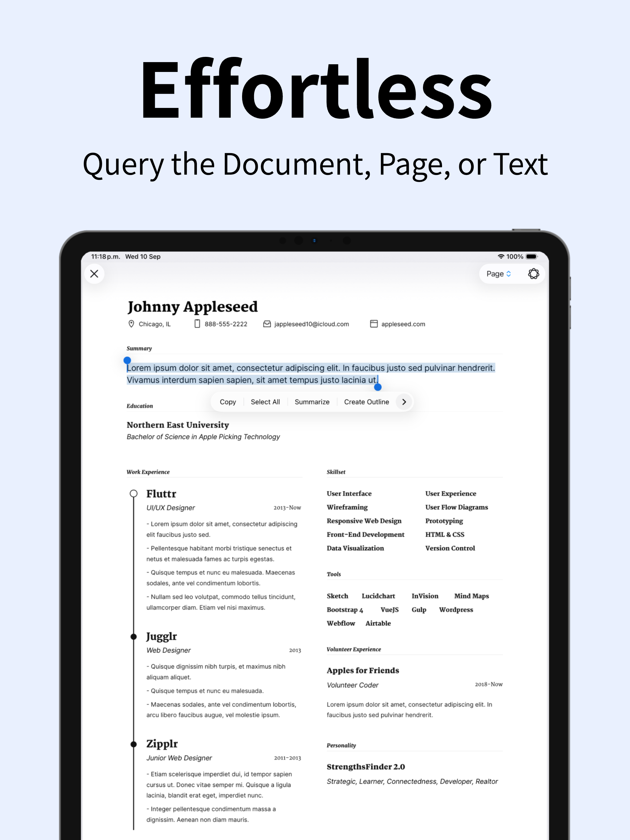Click the Mind Maps tool name
The height and width of the screenshot is (840, 630).
[x=472, y=596]
